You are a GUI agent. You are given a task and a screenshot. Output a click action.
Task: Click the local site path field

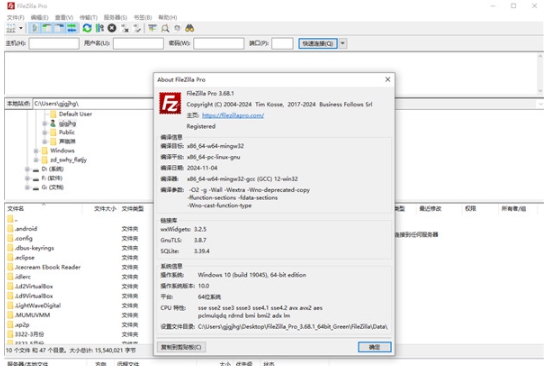pos(93,104)
